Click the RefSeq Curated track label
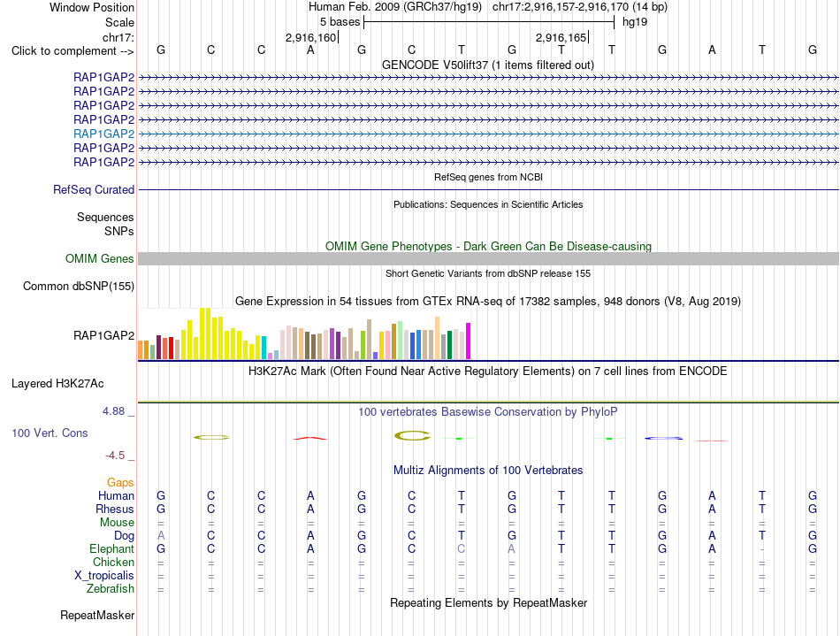 94,189
